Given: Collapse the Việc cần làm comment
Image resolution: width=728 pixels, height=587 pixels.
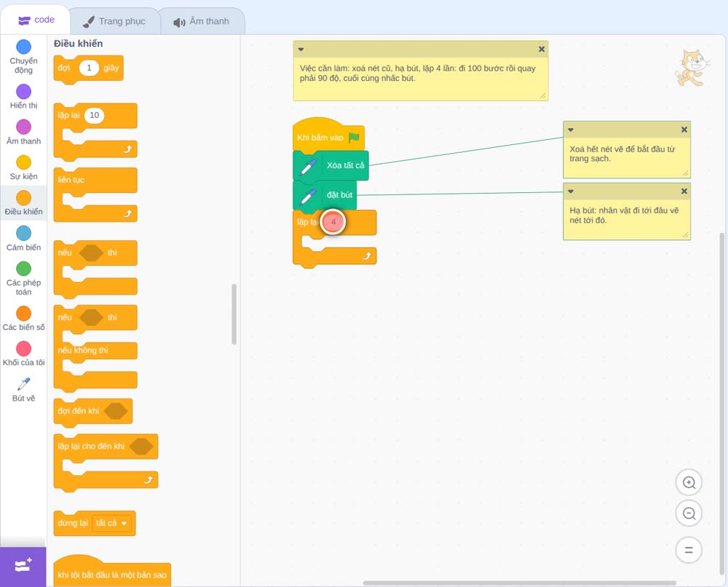Looking at the screenshot, I should (301, 50).
